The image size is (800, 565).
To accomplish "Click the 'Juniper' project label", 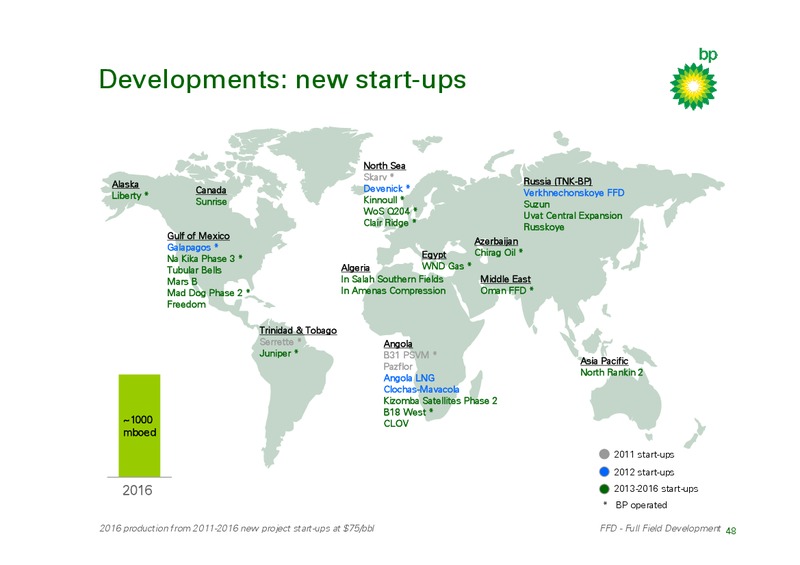I will pos(275,353).
